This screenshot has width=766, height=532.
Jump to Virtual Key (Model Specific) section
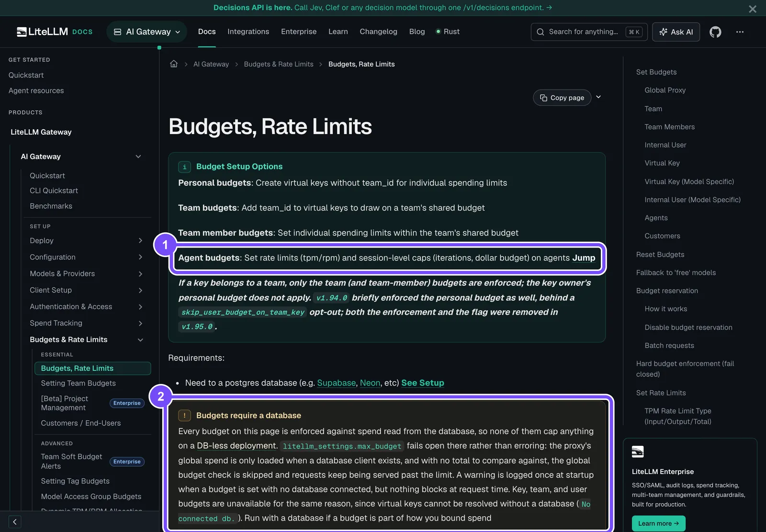[689, 181]
